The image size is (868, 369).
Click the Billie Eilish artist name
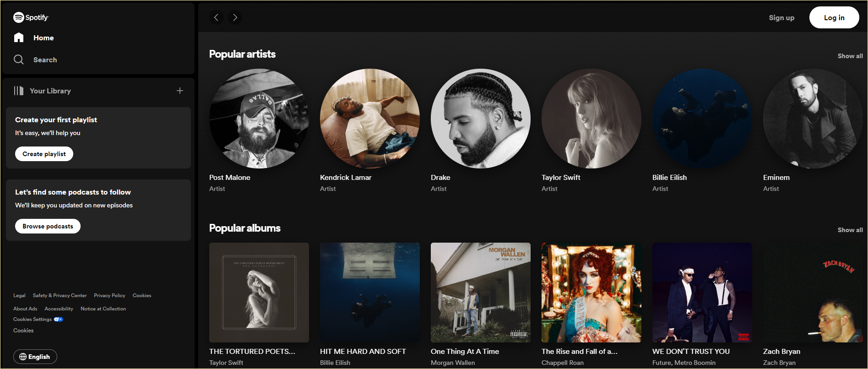pos(669,178)
